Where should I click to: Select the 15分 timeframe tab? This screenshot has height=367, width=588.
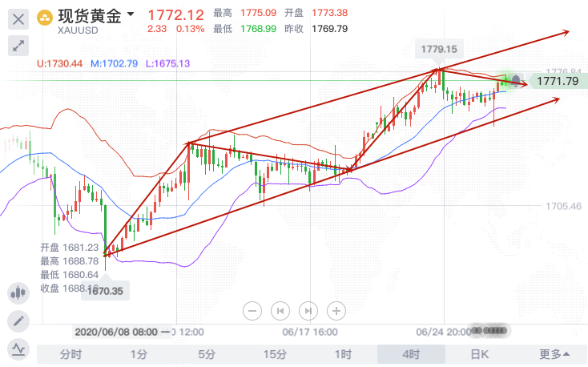point(275,353)
